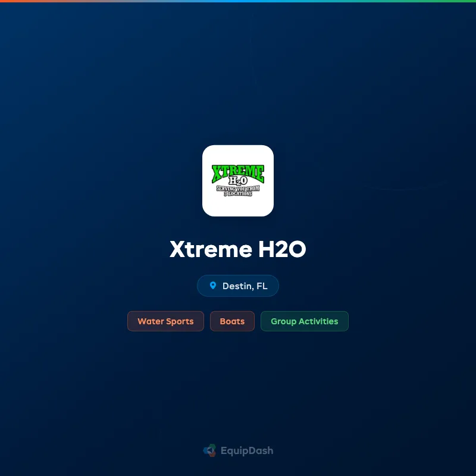
Task: Click the gradient bar at the top
Action: pyautogui.click(x=238, y=2)
